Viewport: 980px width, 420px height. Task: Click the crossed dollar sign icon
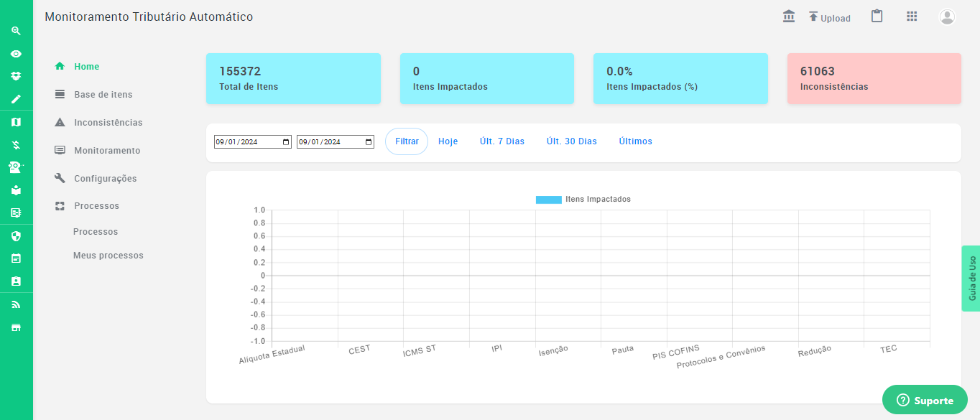click(16, 145)
